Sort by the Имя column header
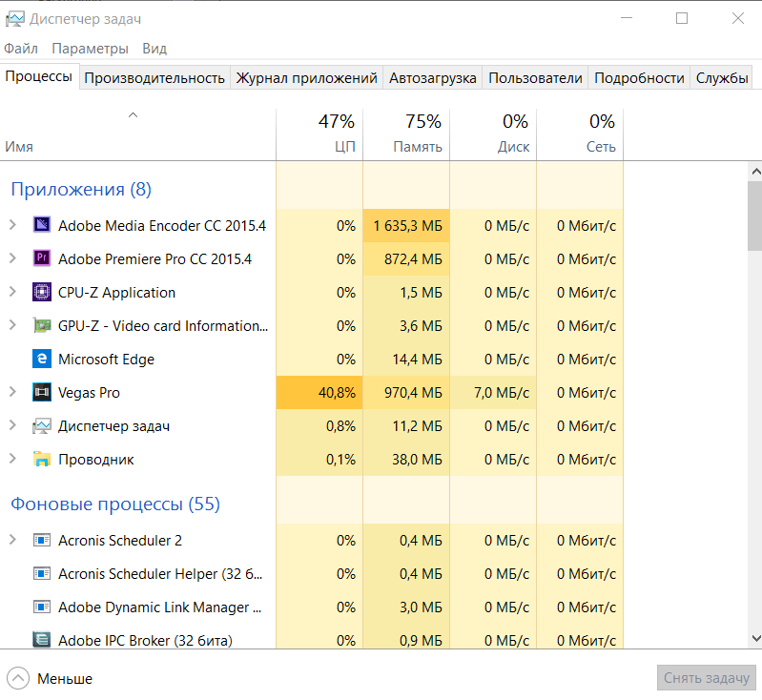Viewport: 762px width, 700px height. (x=138, y=134)
